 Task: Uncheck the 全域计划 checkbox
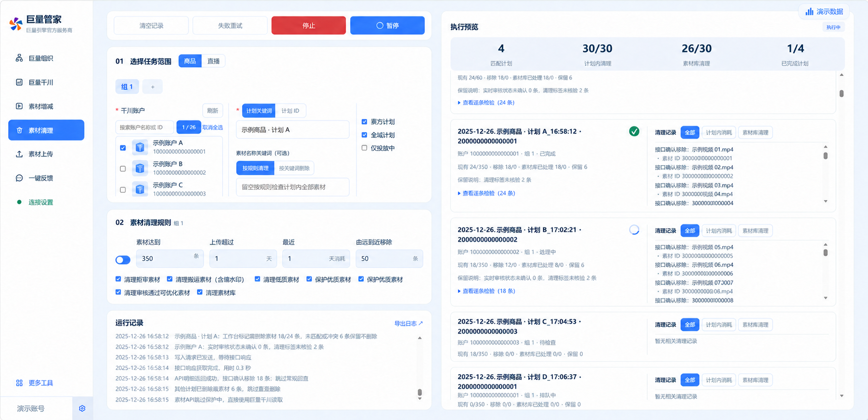point(364,135)
